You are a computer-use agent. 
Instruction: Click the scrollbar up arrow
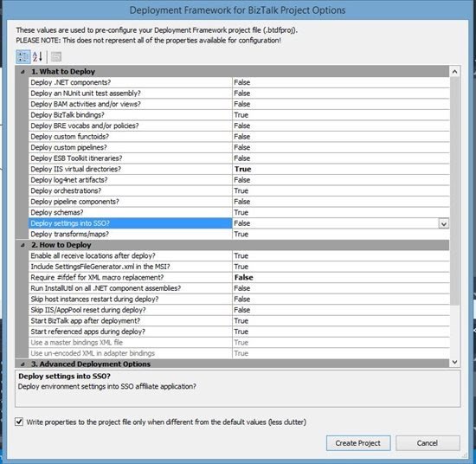click(454, 72)
